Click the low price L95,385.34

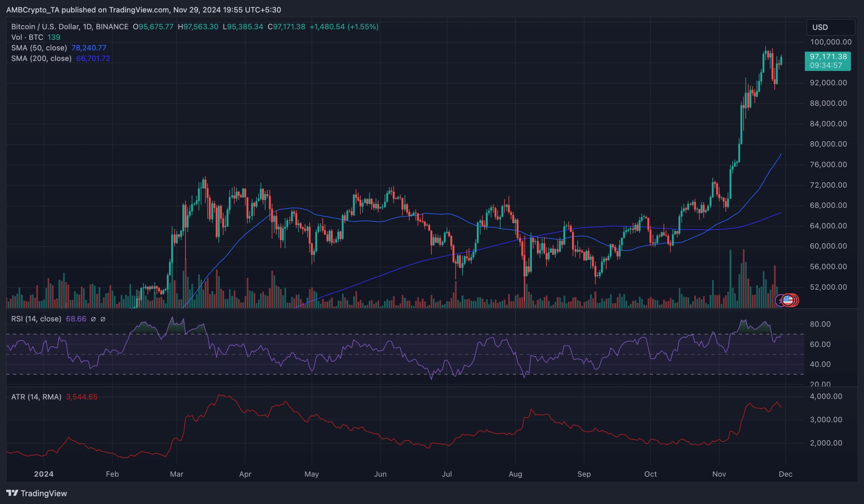tap(243, 27)
